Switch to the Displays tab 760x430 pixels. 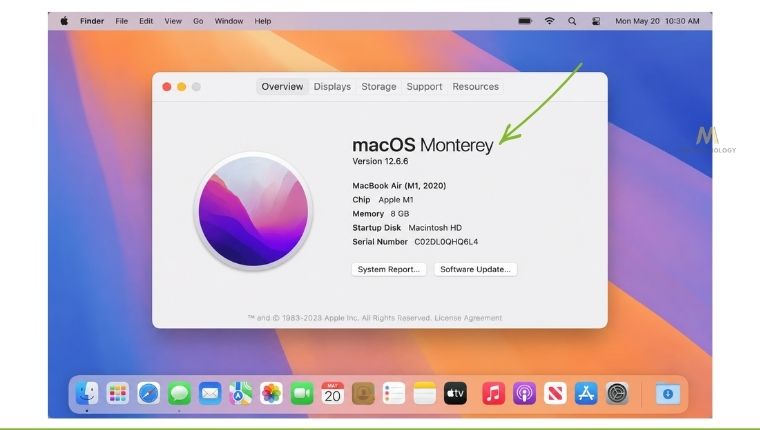332,86
